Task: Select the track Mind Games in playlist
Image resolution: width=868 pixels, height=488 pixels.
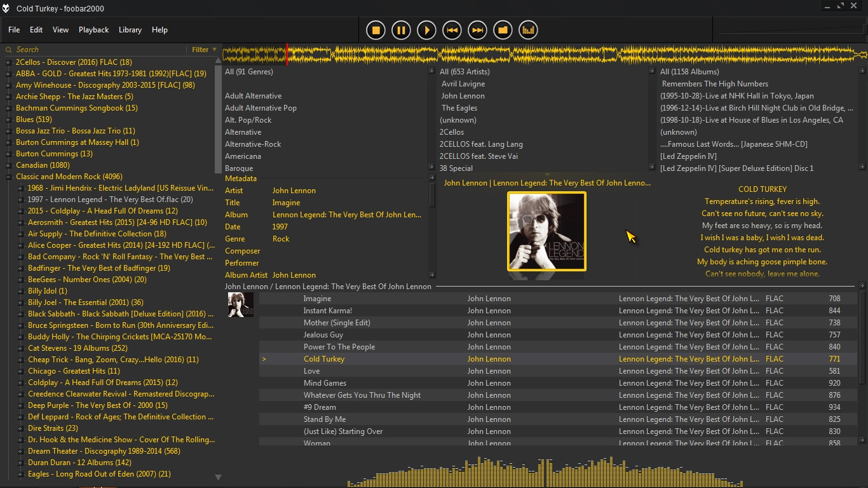Action: [x=325, y=383]
